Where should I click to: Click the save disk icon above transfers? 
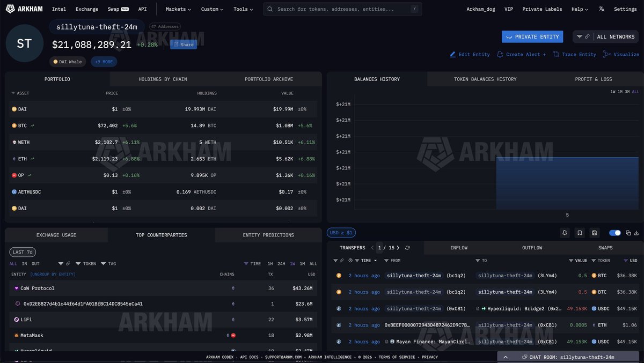coord(595,233)
